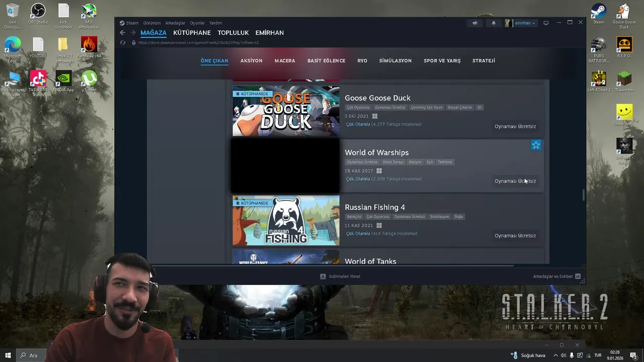
Task: Click Balıkçılık tag on Russian Fishing 4
Action: tap(354, 217)
